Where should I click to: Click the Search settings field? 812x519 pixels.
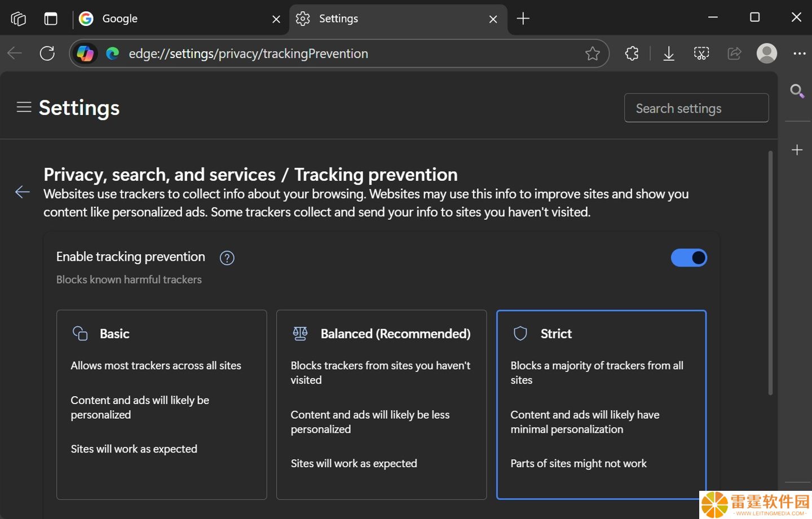[x=696, y=108]
